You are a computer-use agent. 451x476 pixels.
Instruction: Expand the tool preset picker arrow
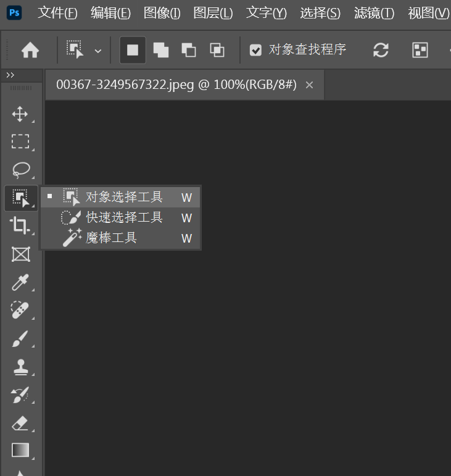(97, 51)
